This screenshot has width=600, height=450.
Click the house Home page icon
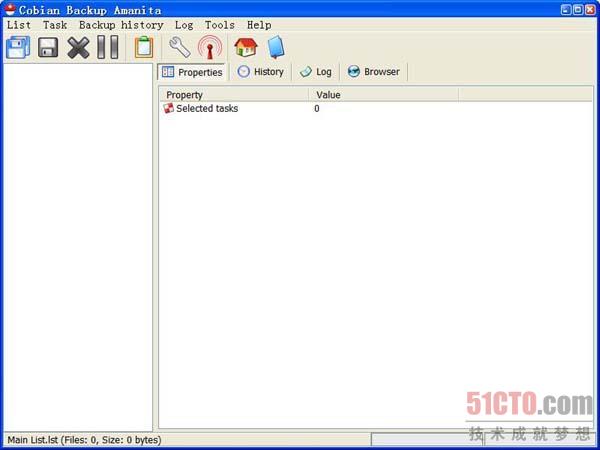[x=246, y=47]
